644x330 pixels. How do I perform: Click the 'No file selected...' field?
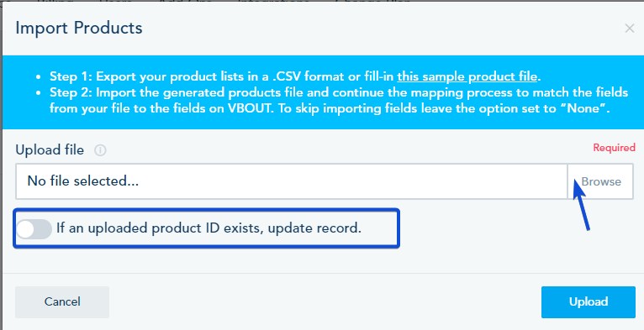click(292, 181)
